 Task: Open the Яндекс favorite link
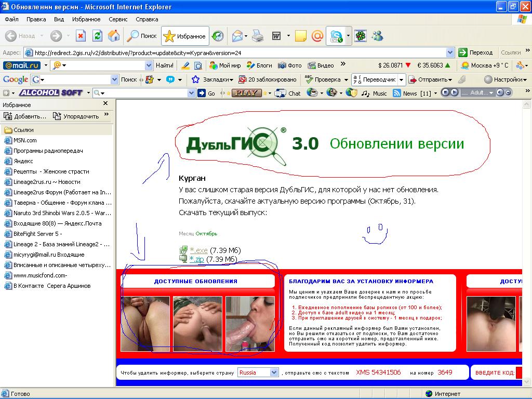tap(23, 161)
